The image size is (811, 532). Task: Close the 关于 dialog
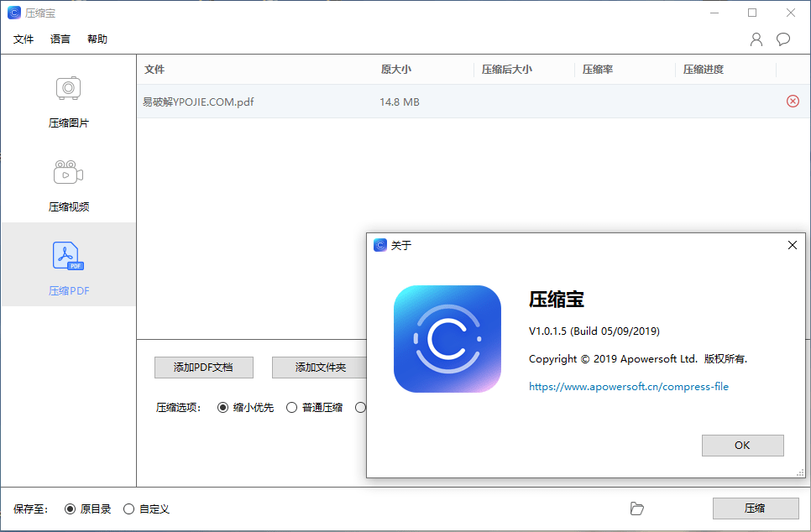click(792, 245)
